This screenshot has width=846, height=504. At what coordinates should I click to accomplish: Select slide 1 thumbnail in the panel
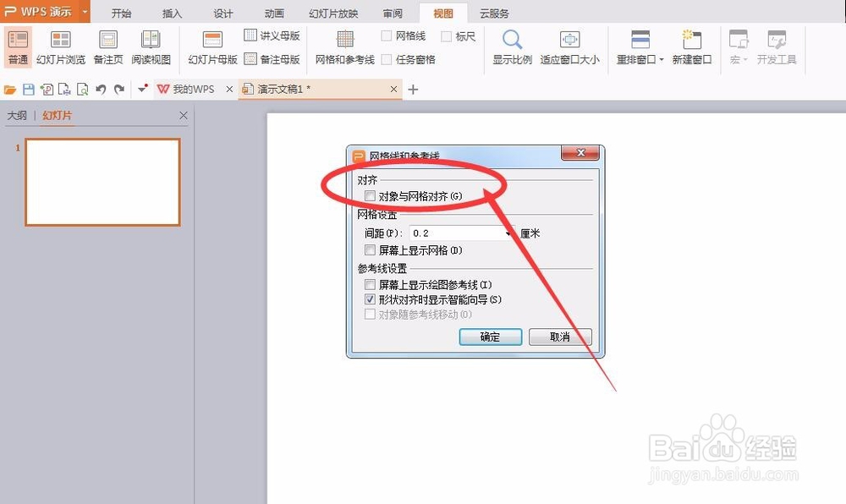pos(102,182)
